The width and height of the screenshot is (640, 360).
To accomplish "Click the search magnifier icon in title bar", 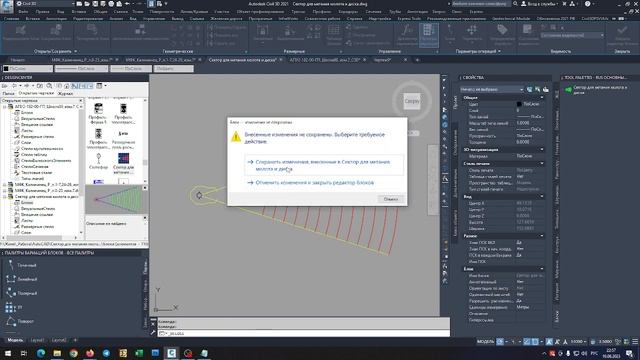I will [x=515, y=4].
